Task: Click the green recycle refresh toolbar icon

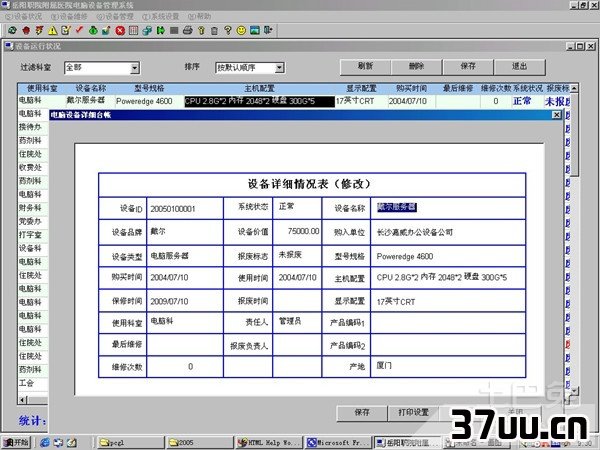Action: tap(12, 30)
